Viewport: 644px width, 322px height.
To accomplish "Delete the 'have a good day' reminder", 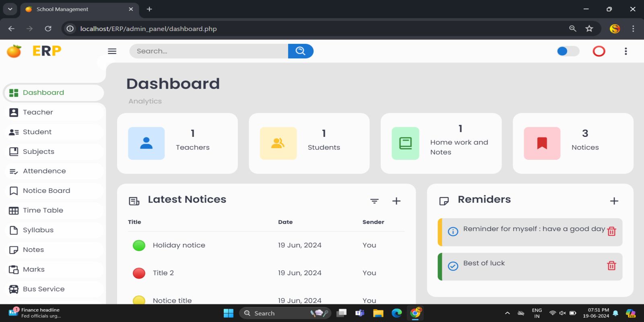I will pyautogui.click(x=612, y=231).
